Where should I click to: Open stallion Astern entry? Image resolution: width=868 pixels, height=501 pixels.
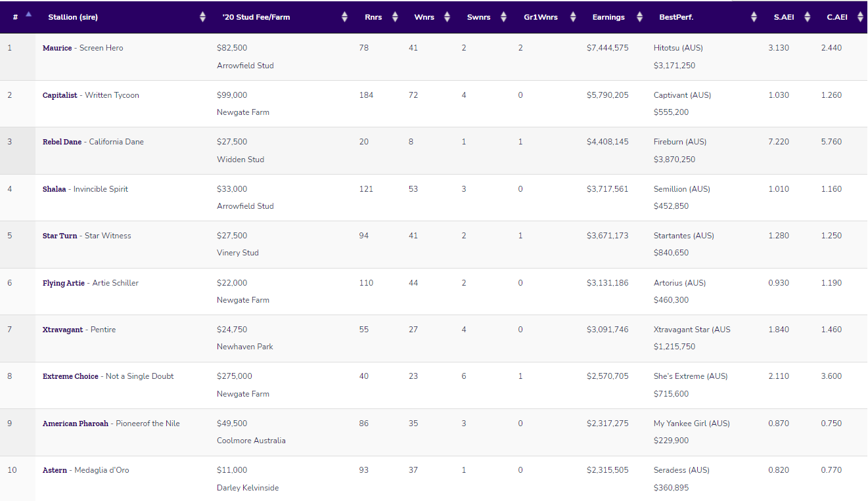55,470
